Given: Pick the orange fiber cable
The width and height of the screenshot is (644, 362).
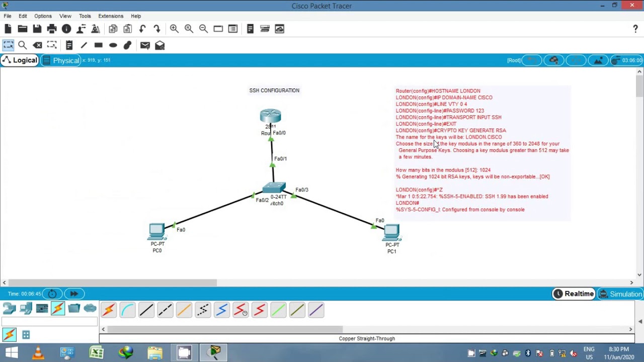Looking at the screenshot, I should click(x=184, y=310).
